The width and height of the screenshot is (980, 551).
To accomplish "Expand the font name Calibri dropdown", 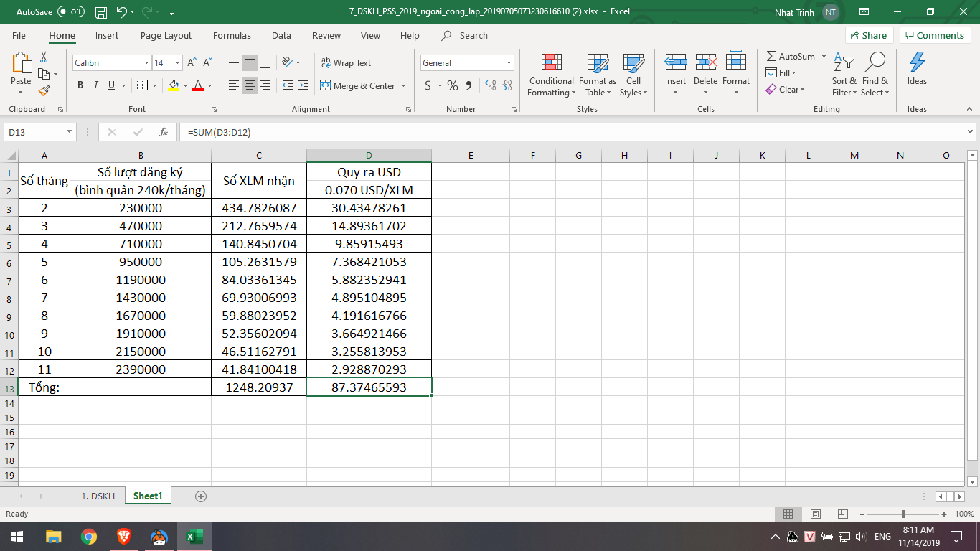I will [147, 63].
